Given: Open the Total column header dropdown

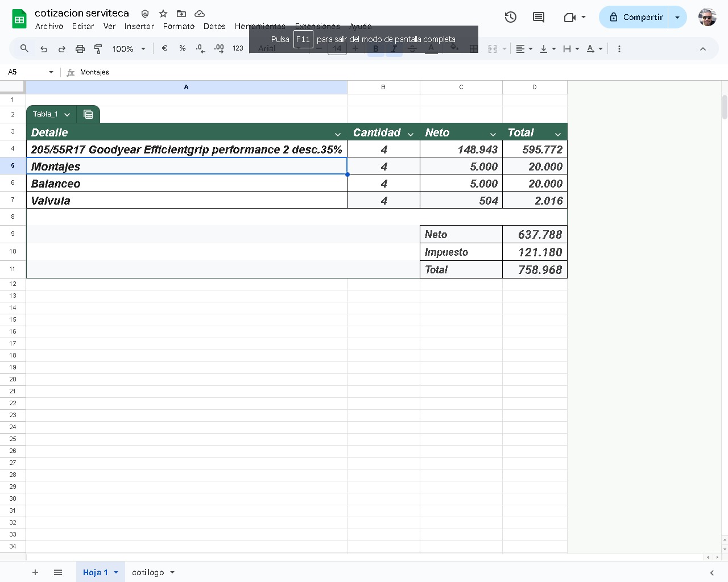Looking at the screenshot, I should (558, 134).
